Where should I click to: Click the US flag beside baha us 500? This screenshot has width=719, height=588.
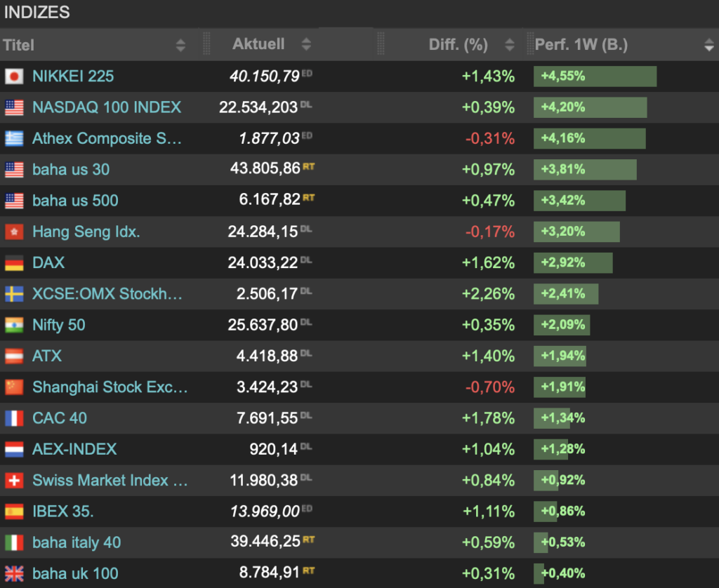(14, 201)
